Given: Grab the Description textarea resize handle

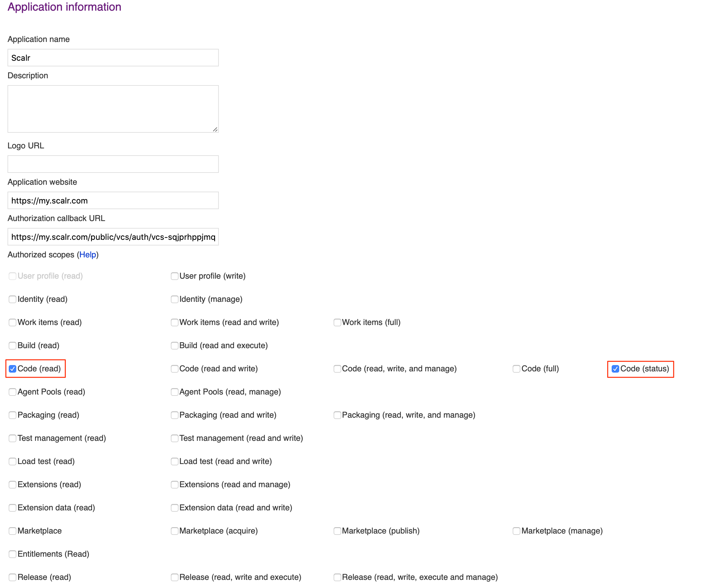Looking at the screenshot, I should tap(215, 129).
